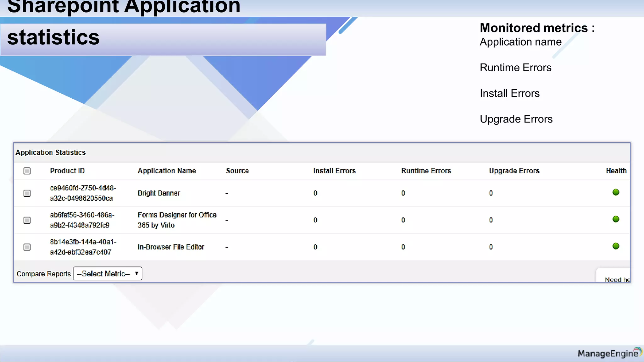Click product ID ce9460fd-2750-4d48-a32c-0498620550ca
Viewport: 644px width, 362px height.
click(x=83, y=193)
